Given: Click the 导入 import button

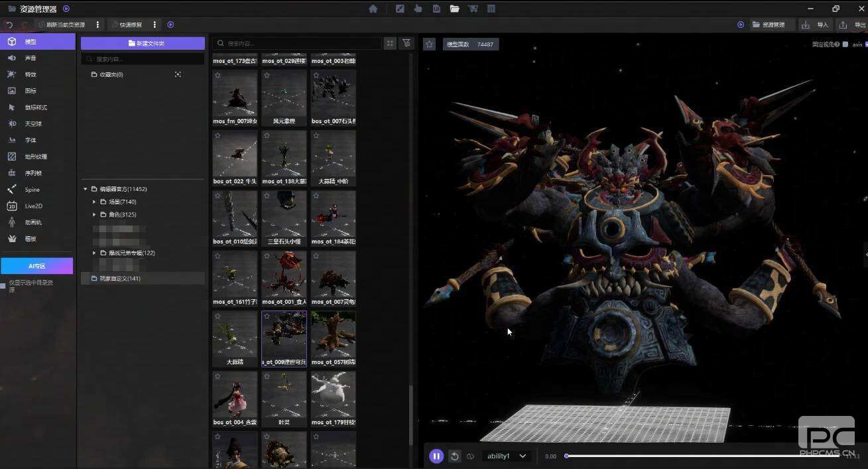Looking at the screenshot, I should pos(816,25).
